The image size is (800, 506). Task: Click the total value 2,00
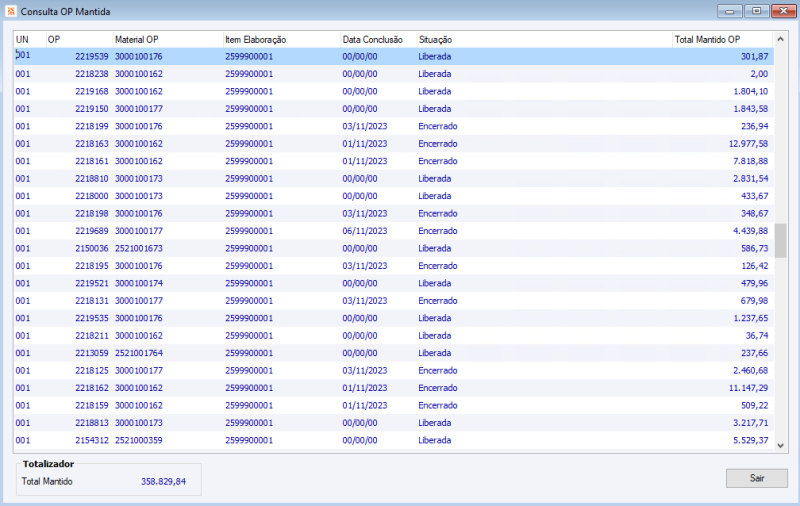[x=759, y=74]
